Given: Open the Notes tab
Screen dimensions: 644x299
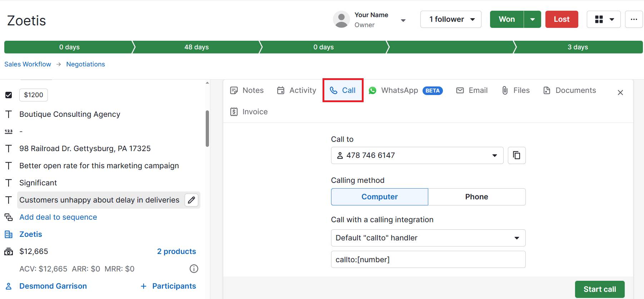Looking at the screenshot, I should tap(247, 90).
